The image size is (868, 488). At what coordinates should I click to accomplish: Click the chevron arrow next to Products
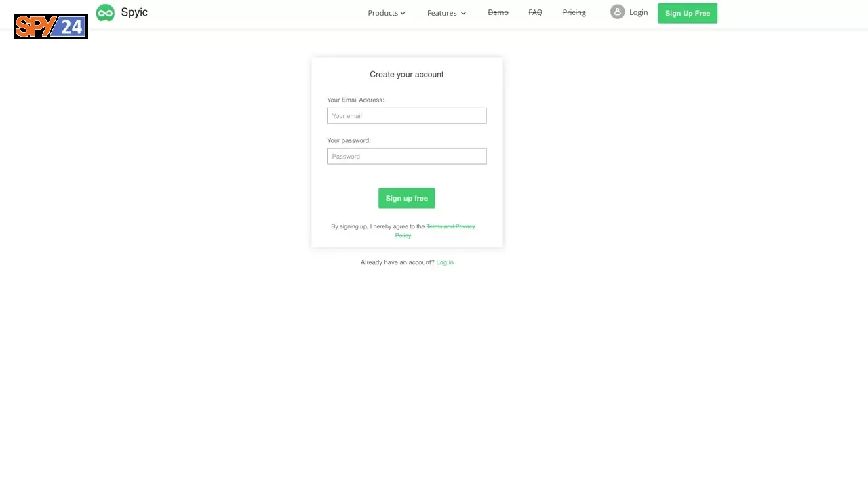(x=403, y=13)
